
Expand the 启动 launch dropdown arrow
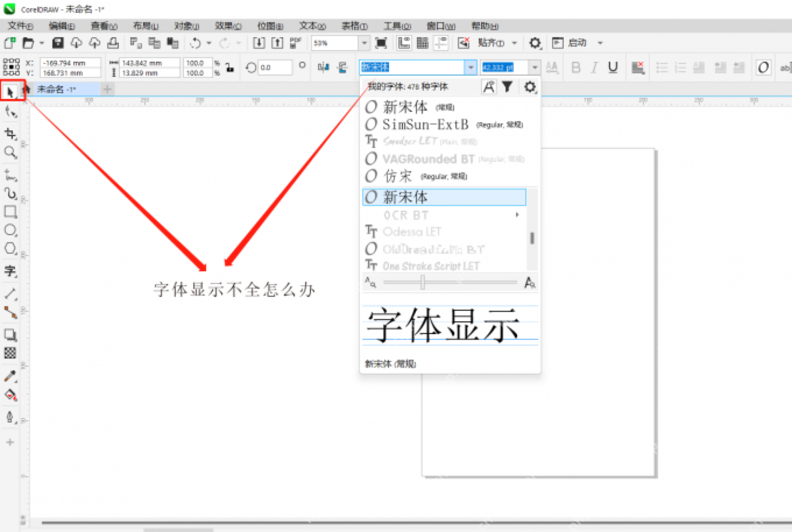[x=600, y=43]
